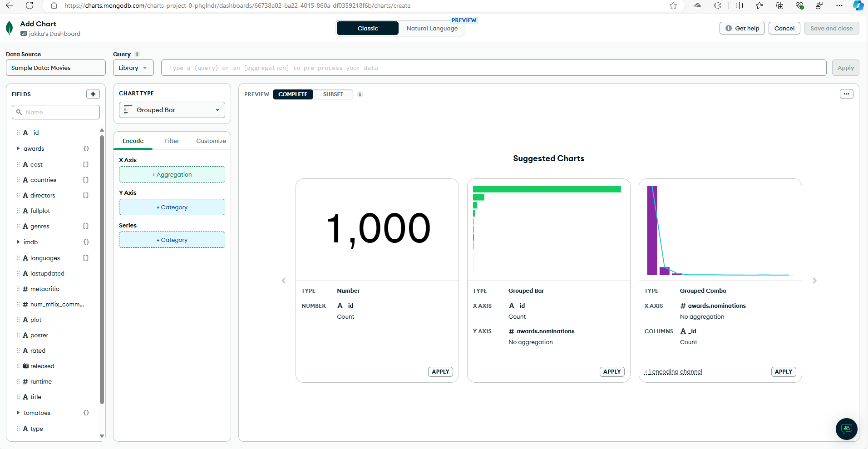The image size is (868, 449).
Task: Select SUBSET preview mode
Action: click(x=333, y=94)
